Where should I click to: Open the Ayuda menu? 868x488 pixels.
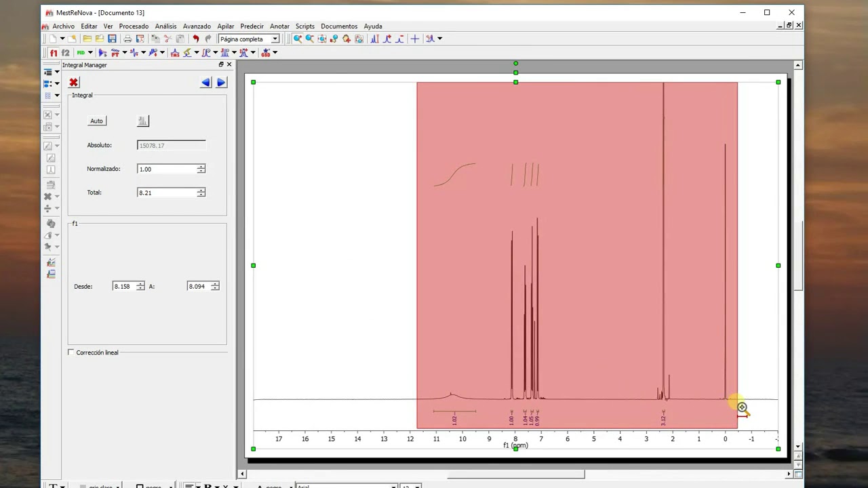(x=373, y=26)
